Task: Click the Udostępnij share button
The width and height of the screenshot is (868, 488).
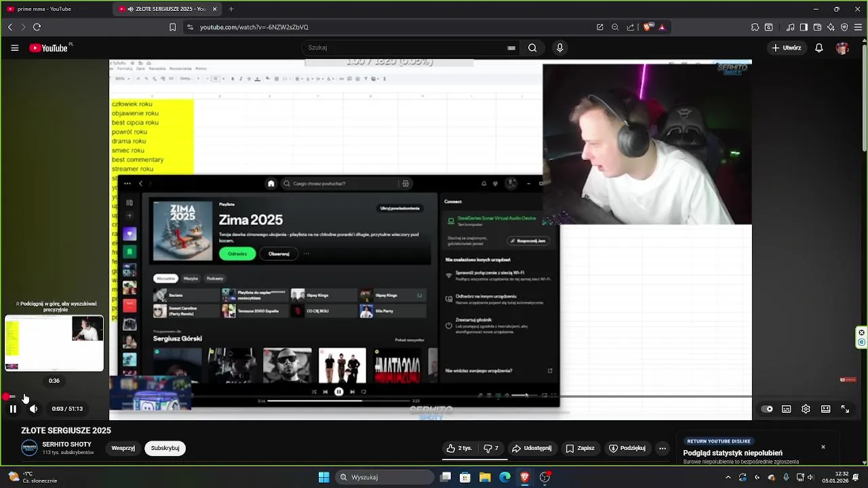Action: click(532, 448)
